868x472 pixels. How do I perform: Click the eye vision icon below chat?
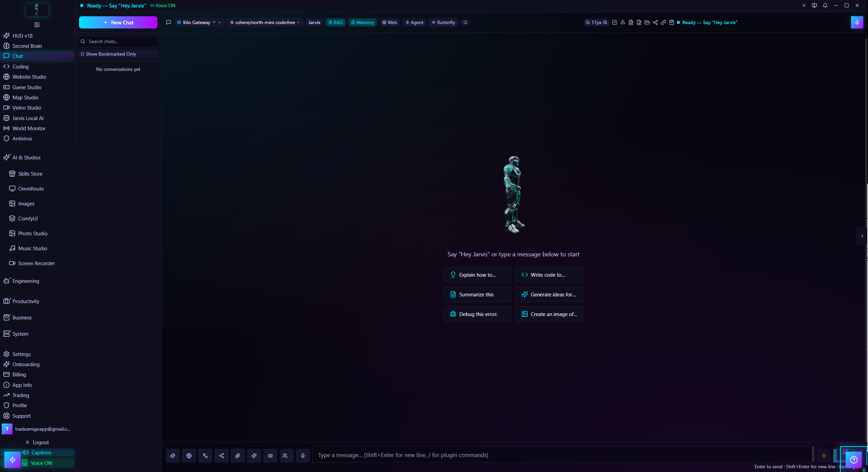[270, 455]
